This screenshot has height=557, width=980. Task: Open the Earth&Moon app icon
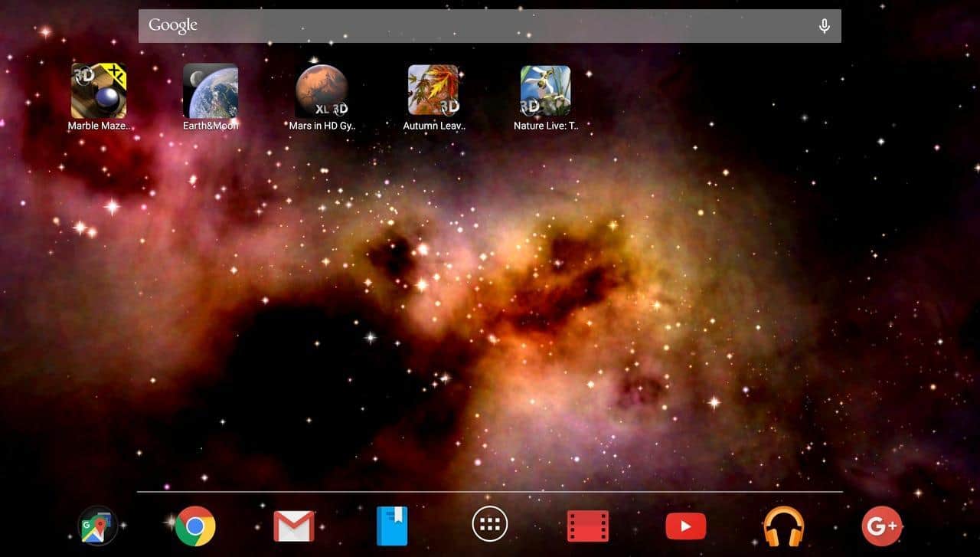click(211, 90)
